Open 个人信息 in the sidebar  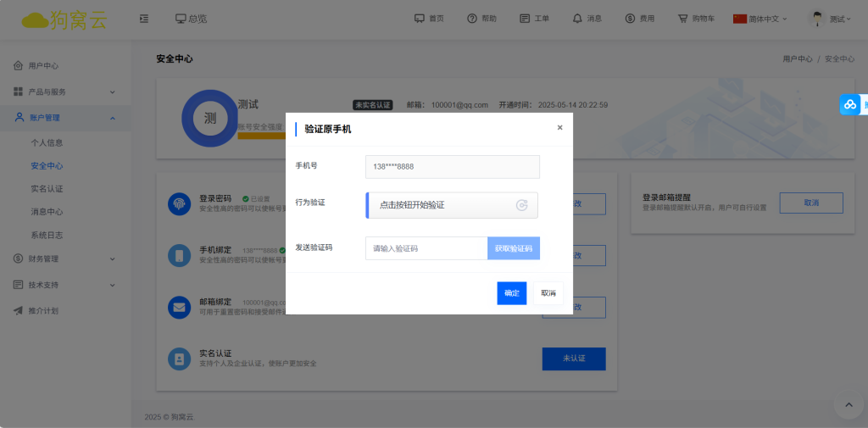pos(47,143)
